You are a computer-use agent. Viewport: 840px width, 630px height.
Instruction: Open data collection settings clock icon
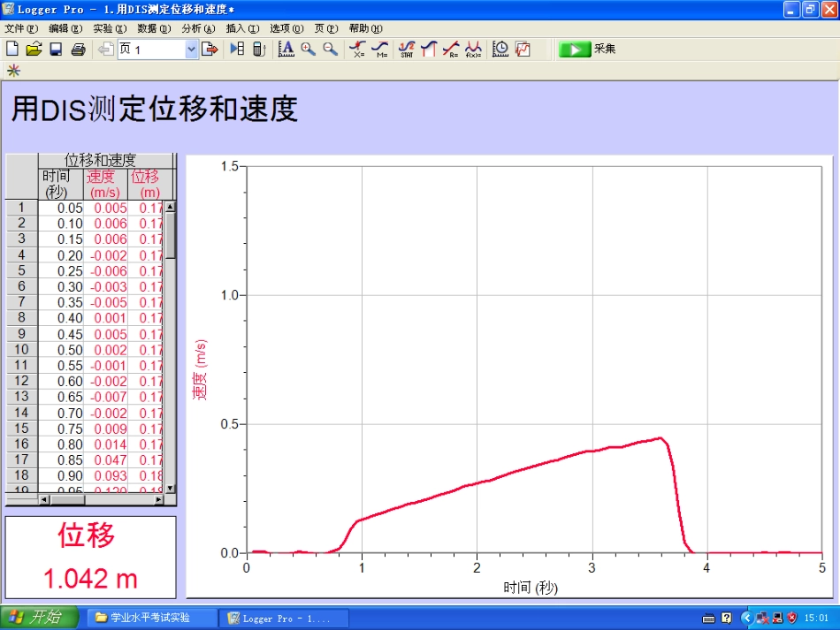tap(500, 49)
